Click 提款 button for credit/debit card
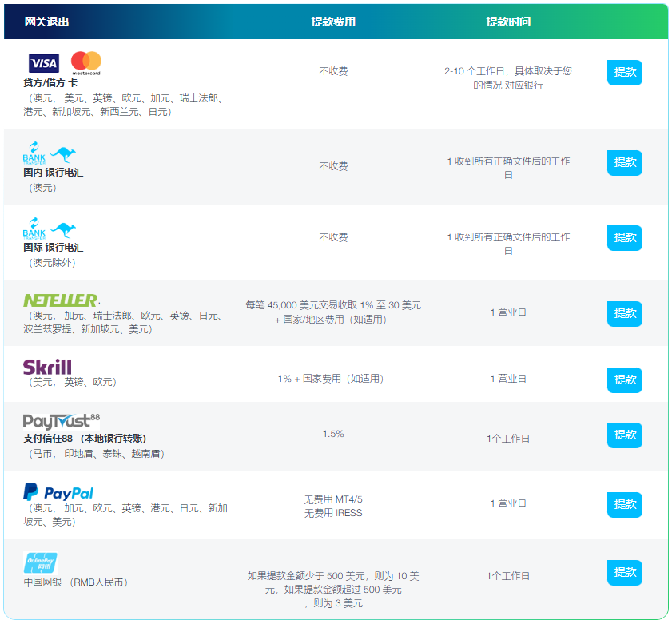Viewport: 672px width, 624px height. click(624, 73)
